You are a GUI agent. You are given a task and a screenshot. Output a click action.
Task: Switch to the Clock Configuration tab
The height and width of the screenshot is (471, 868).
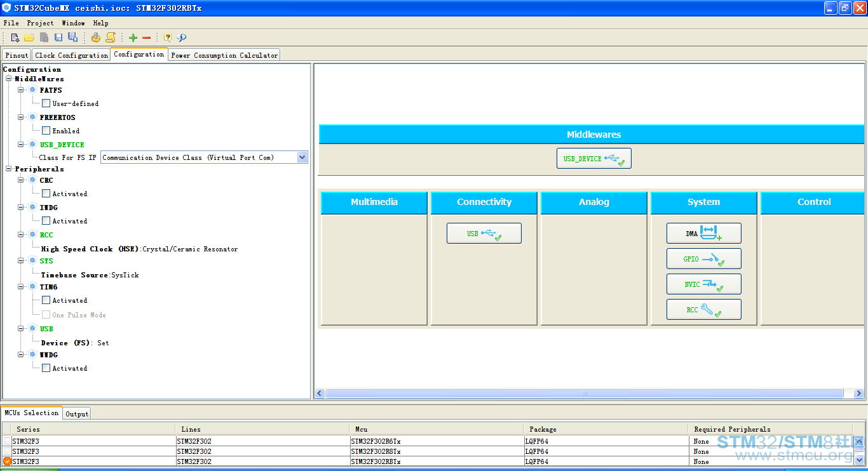click(x=71, y=55)
